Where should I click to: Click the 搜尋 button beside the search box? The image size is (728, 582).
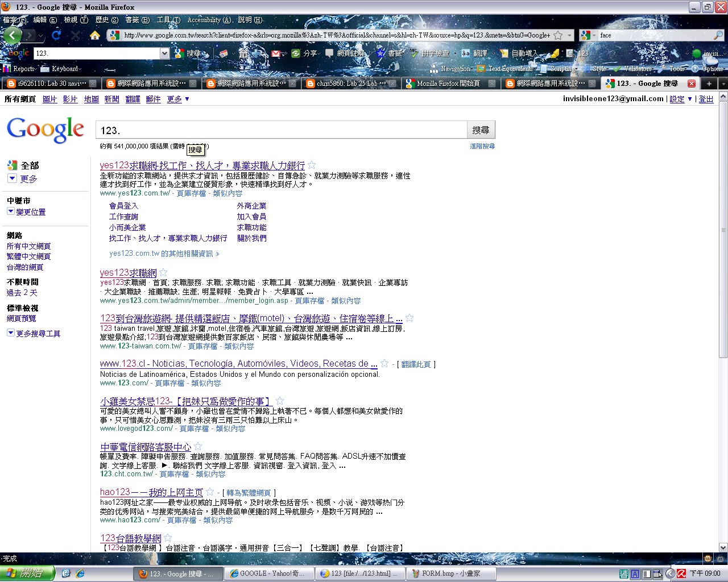coord(481,130)
